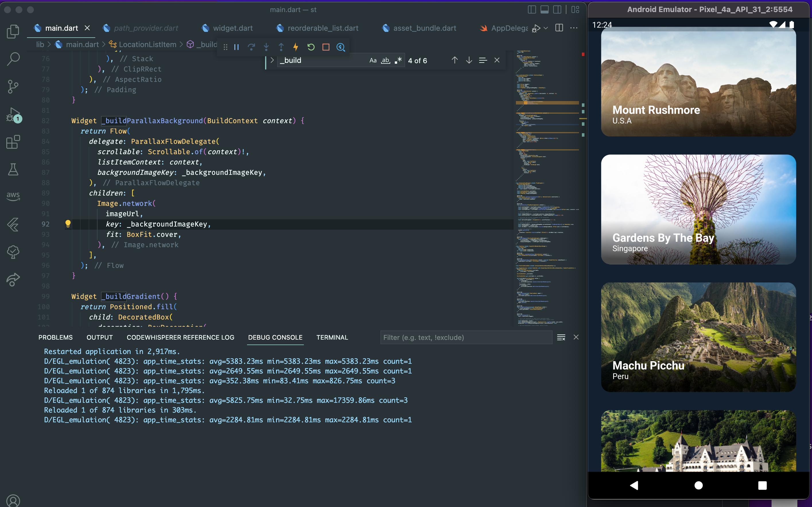Open the Testing flask view
The height and width of the screenshot is (507, 812).
[x=13, y=169]
